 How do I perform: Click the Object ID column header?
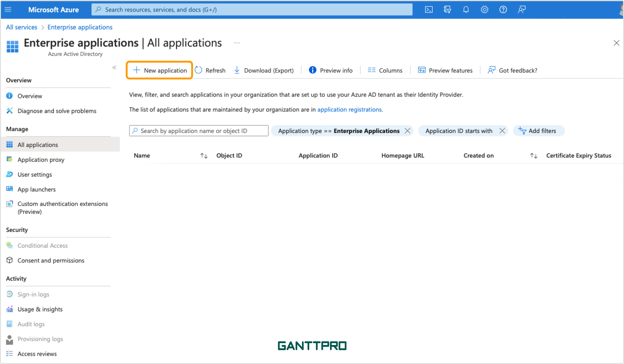click(x=229, y=156)
